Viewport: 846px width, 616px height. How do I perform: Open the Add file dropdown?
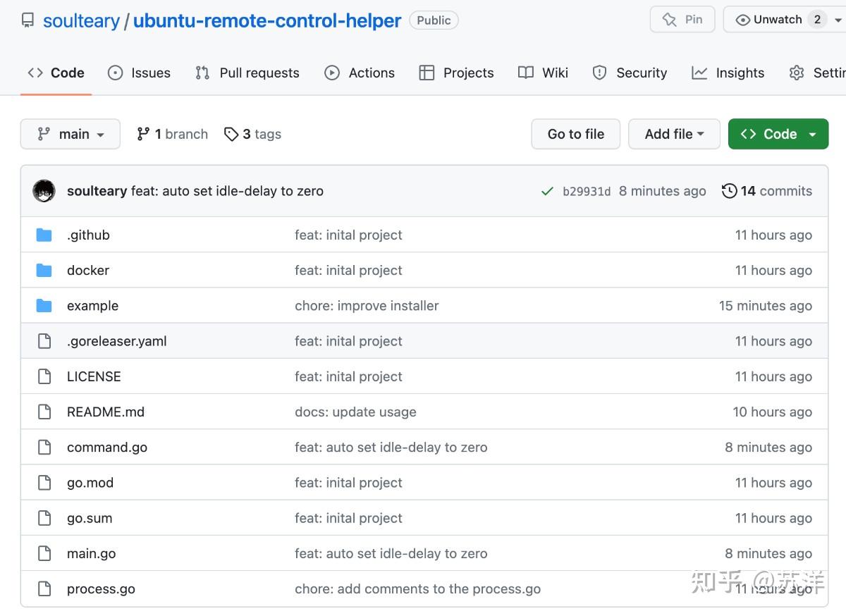[674, 134]
